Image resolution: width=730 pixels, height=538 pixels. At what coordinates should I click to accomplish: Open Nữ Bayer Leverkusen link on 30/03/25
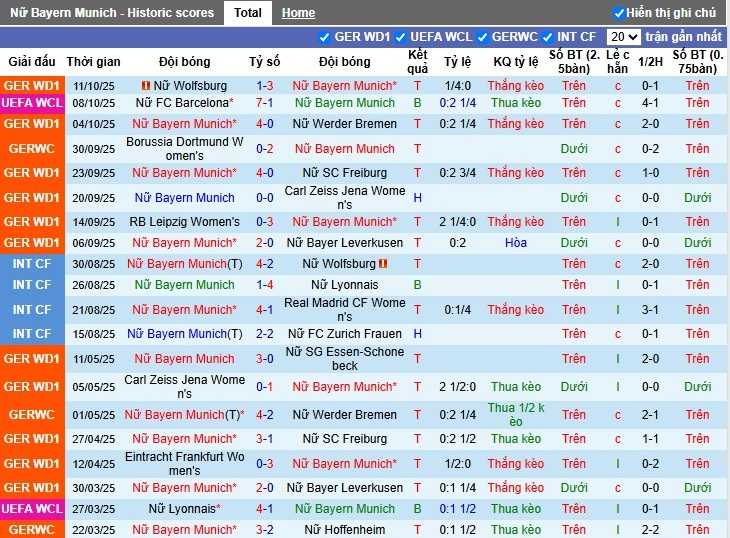[x=345, y=488]
